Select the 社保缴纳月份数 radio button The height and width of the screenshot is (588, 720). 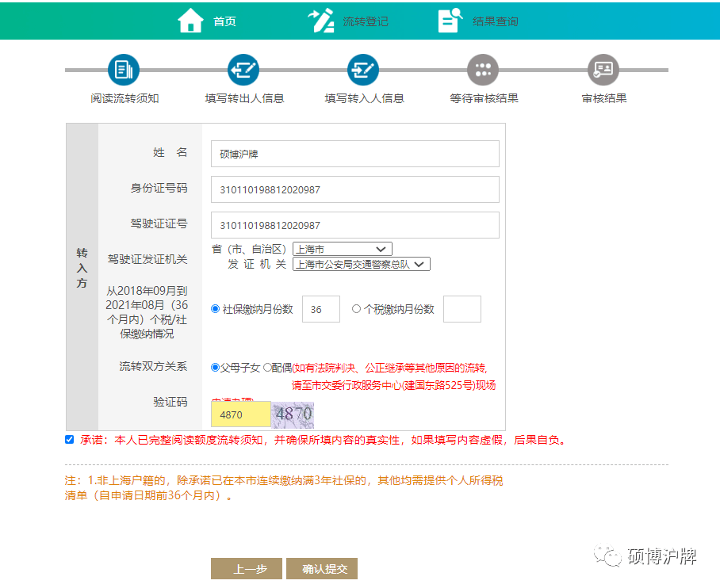(214, 308)
